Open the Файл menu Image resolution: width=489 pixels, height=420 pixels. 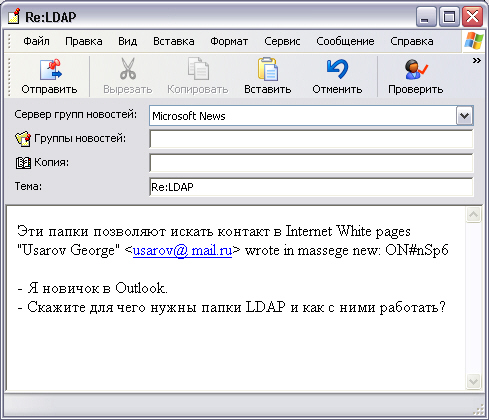pos(36,41)
